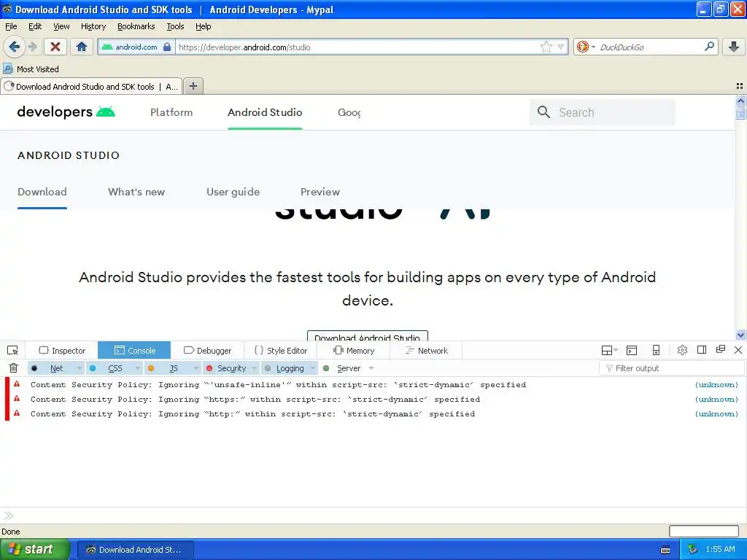This screenshot has width=747, height=560.
Task: Expand the CSS filter dropdown arrow
Action: [137, 368]
